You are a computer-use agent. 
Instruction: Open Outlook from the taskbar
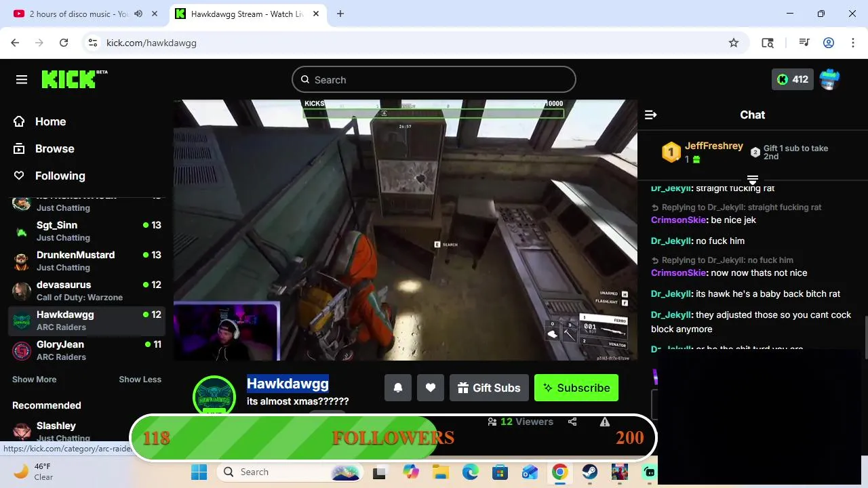click(530, 472)
